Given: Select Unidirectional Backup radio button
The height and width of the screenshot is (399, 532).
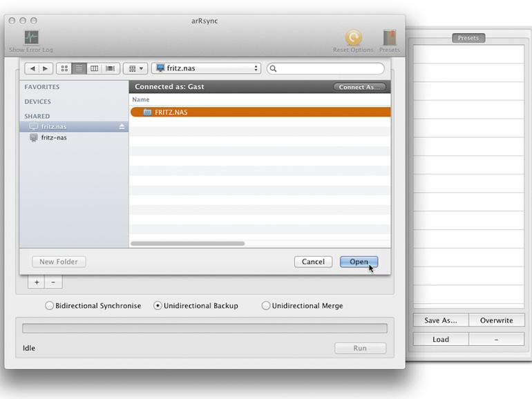Looking at the screenshot, I should [158, 305].
